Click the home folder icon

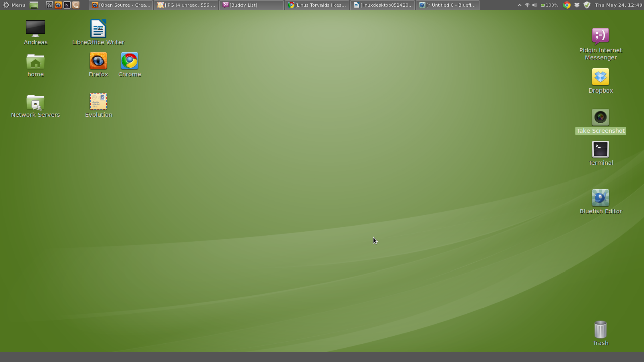35,62
